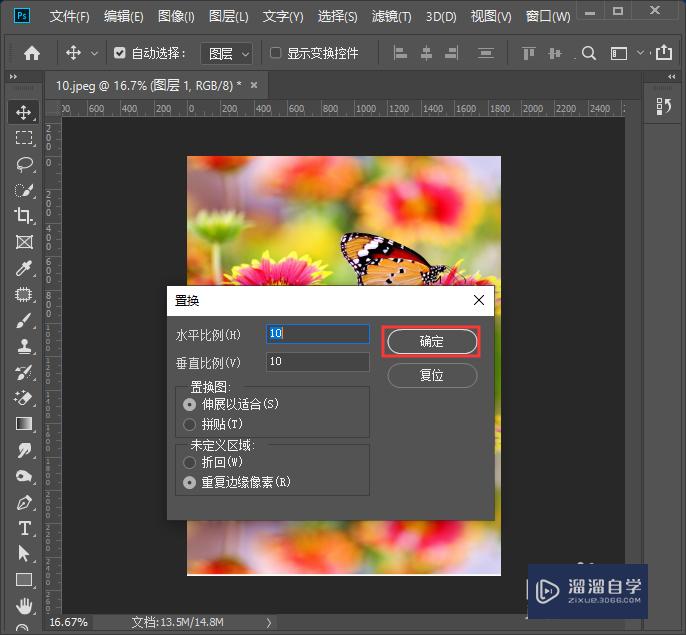Expand the status bar info arrow
The height and width of the screenshot is (635, 686).
point(269,622)
